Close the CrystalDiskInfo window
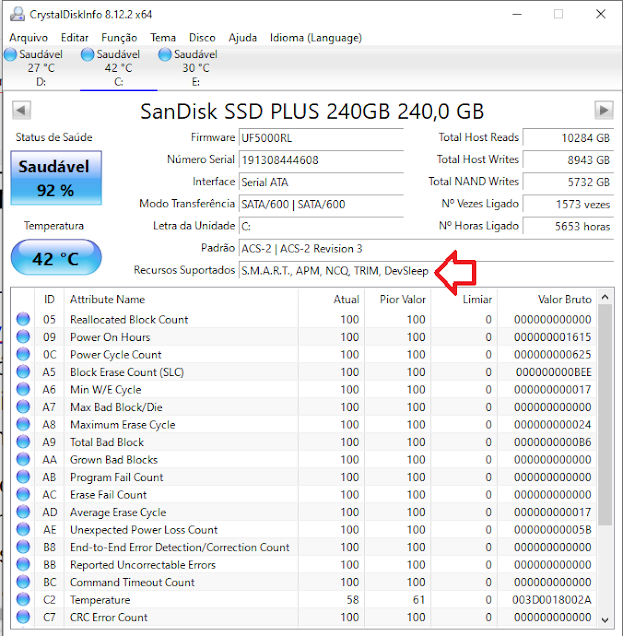 pyautogui.click(x=601, y=14)
